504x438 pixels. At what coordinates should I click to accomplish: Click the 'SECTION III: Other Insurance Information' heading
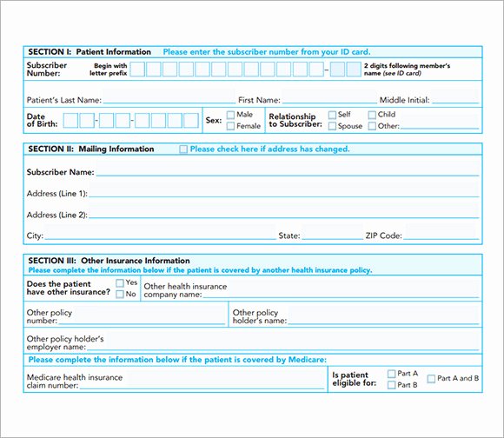click(x=109, y=261)
